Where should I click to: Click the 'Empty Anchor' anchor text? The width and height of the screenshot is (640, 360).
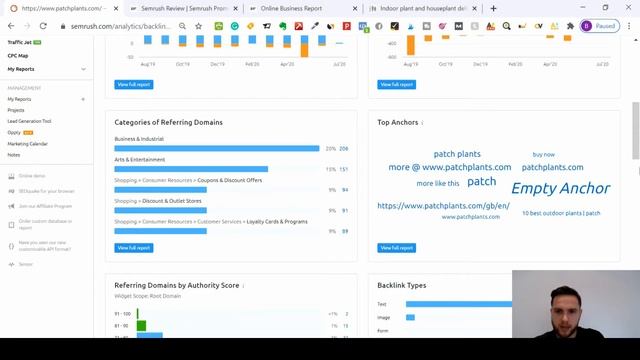tap(560, 188)
